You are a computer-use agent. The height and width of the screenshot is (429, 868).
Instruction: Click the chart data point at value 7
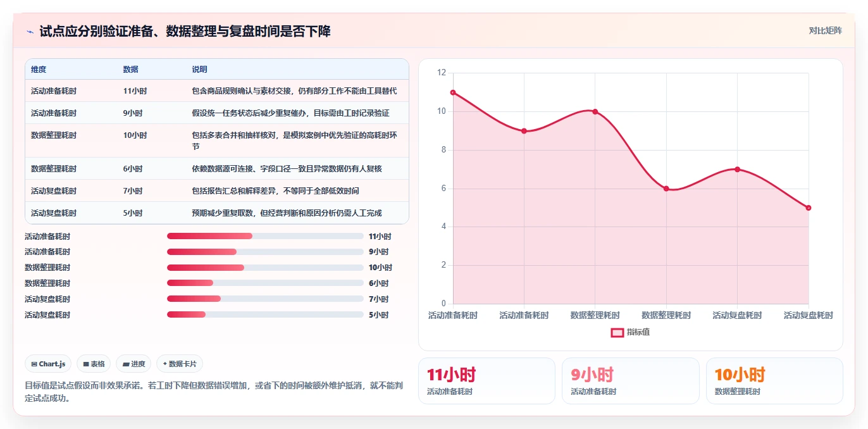(737, 169)
